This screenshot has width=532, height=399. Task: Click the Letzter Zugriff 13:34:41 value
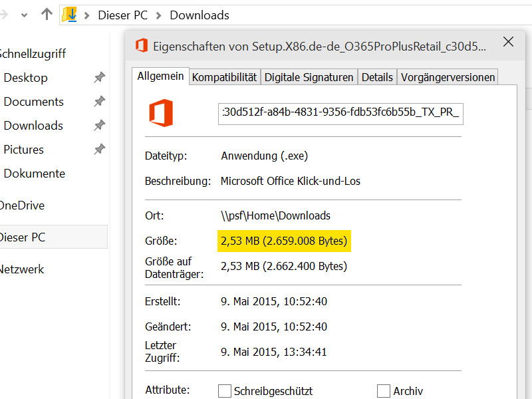[x=274, y=352]
